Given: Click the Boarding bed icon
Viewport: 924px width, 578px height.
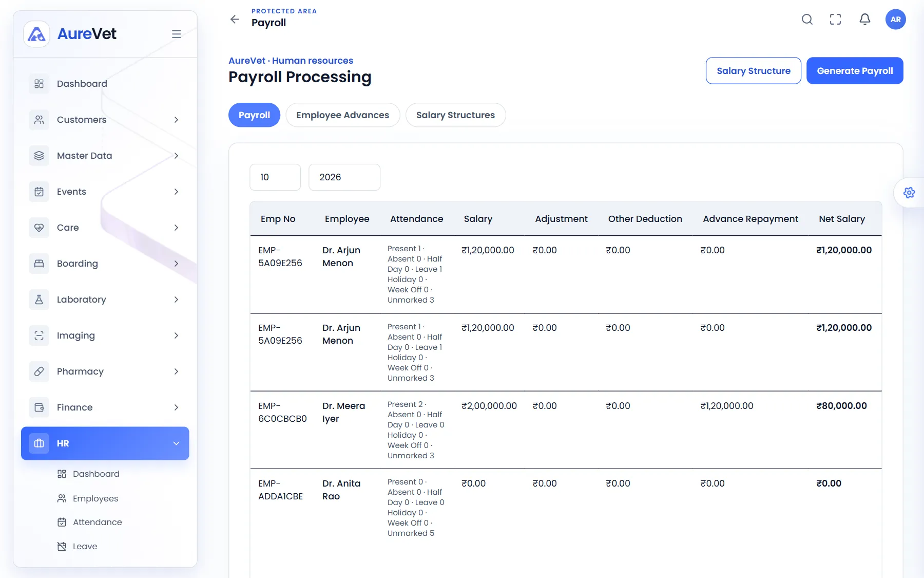Looking at the screenshot, I should [x=39, y=264].
